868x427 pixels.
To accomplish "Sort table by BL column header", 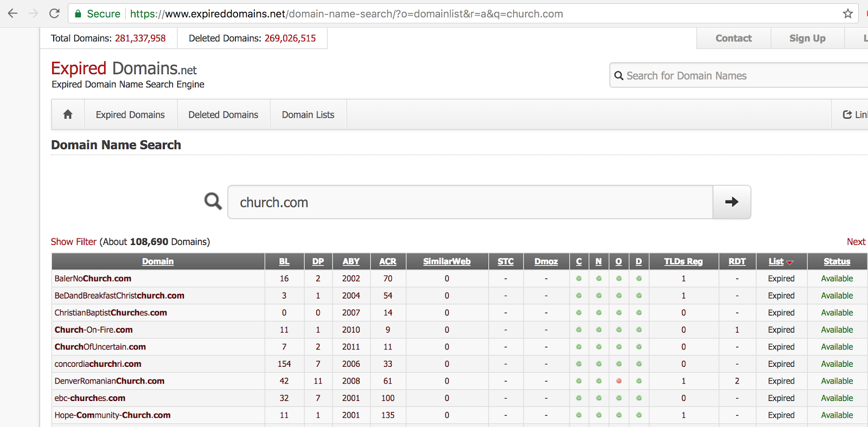I will tap(284, 262).
